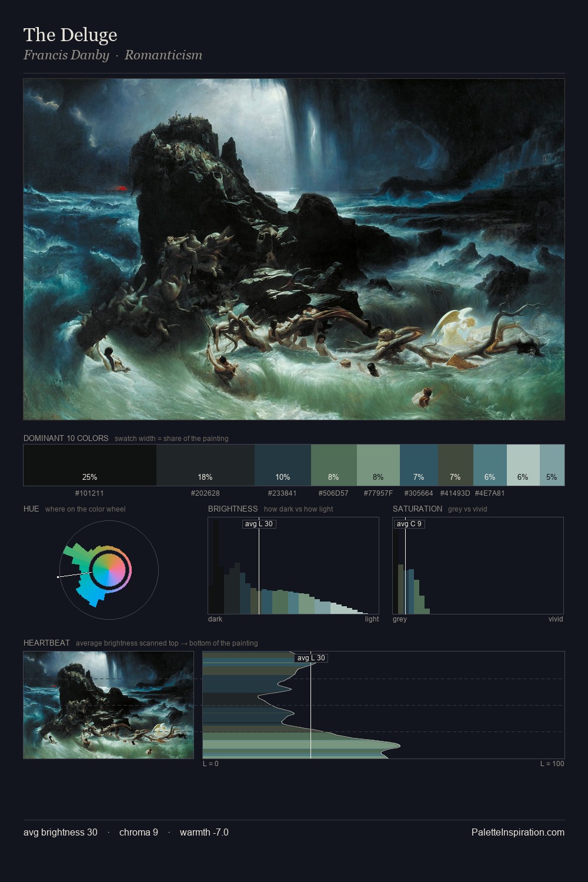Choose the 8% swatch for #506D57
588x882 pixels.
333,465
